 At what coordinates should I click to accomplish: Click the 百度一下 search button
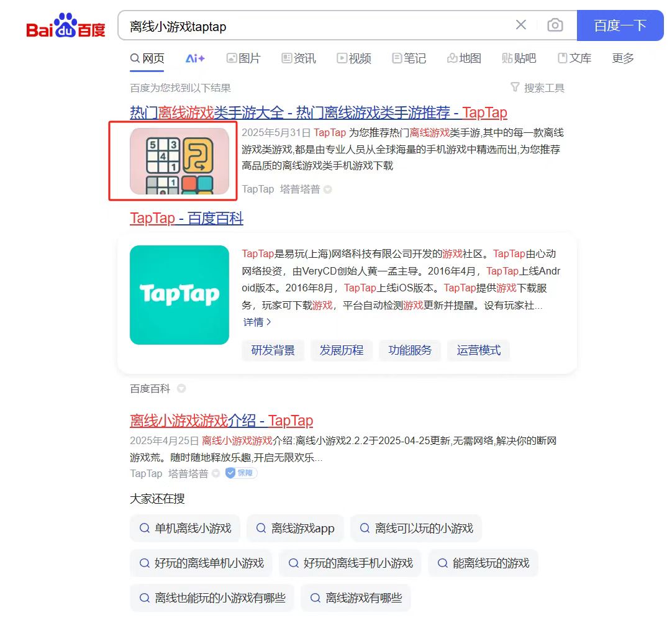620,25
